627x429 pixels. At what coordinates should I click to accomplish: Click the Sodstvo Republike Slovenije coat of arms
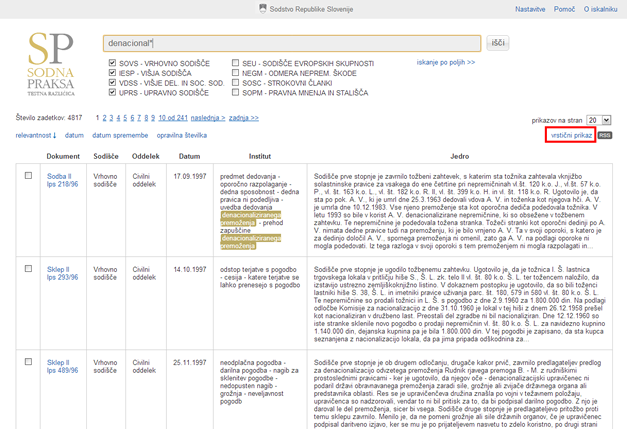[263, 9]
